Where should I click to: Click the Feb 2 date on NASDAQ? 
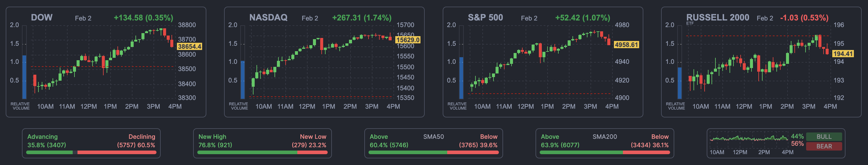click(310, 18)
